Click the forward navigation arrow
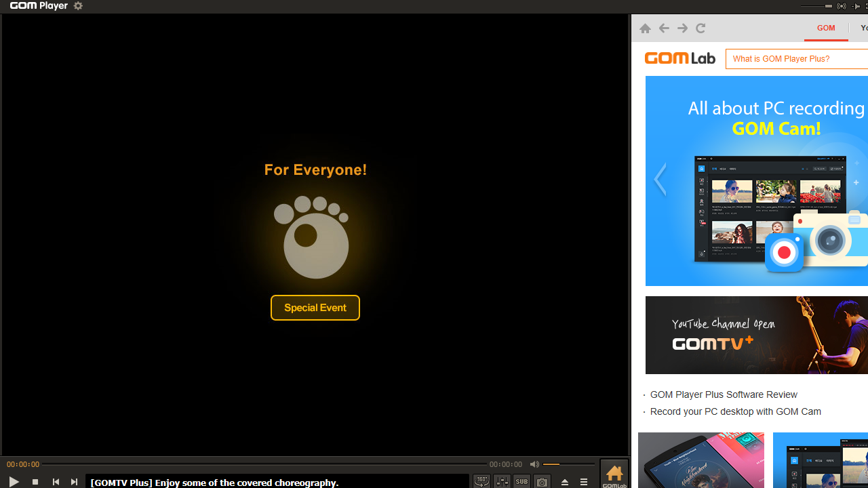 tap(682, 28)
